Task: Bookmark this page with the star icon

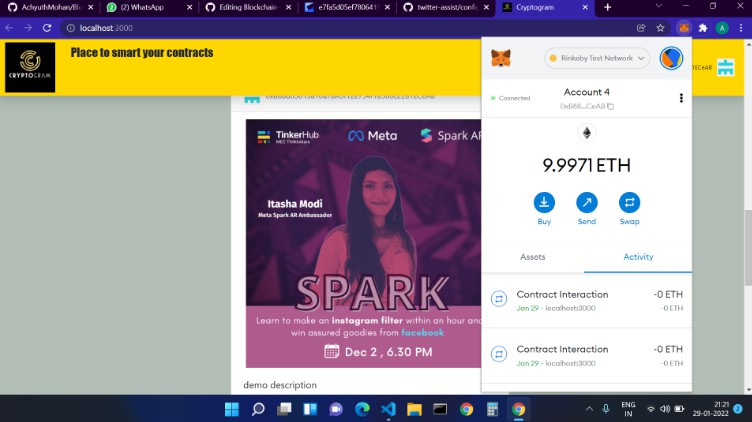Action: 660,28
